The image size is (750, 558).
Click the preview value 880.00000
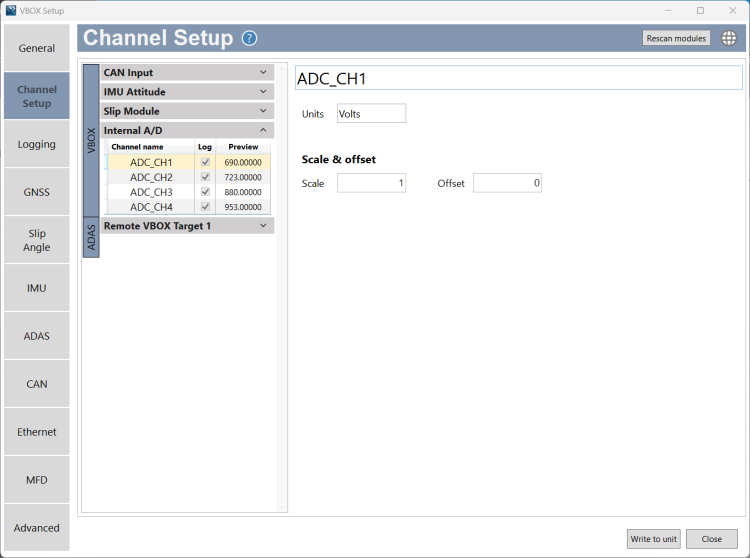coord(243,192)
